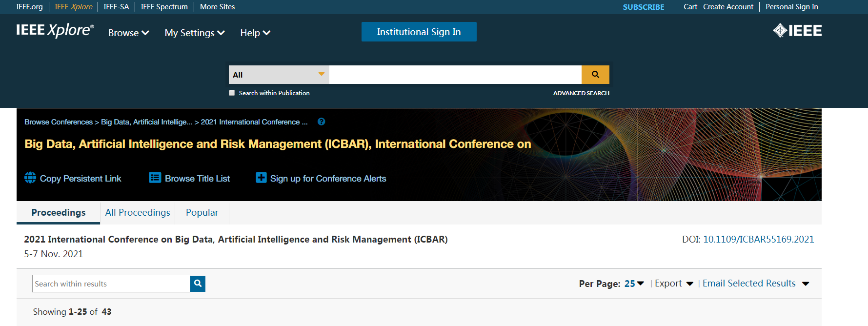Expand the Browse menu
The width and height of the screenshot is (868, 326).
128,33
